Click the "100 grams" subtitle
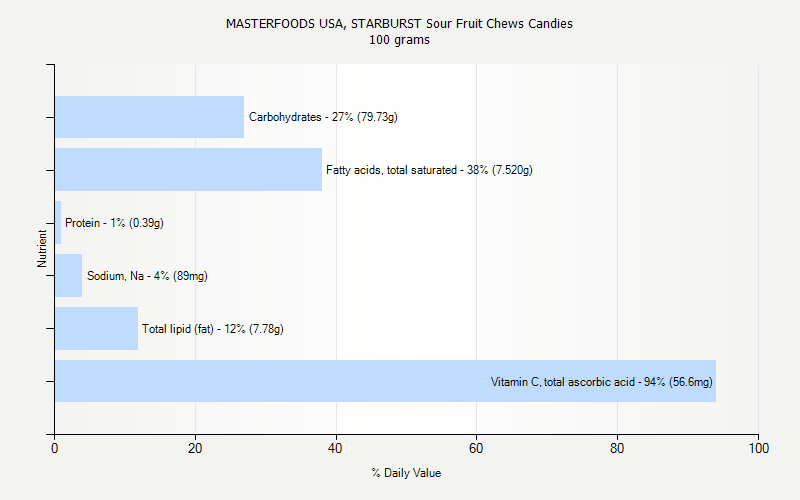This screenshot has width=800, height=500. click(x=399, y=40)
